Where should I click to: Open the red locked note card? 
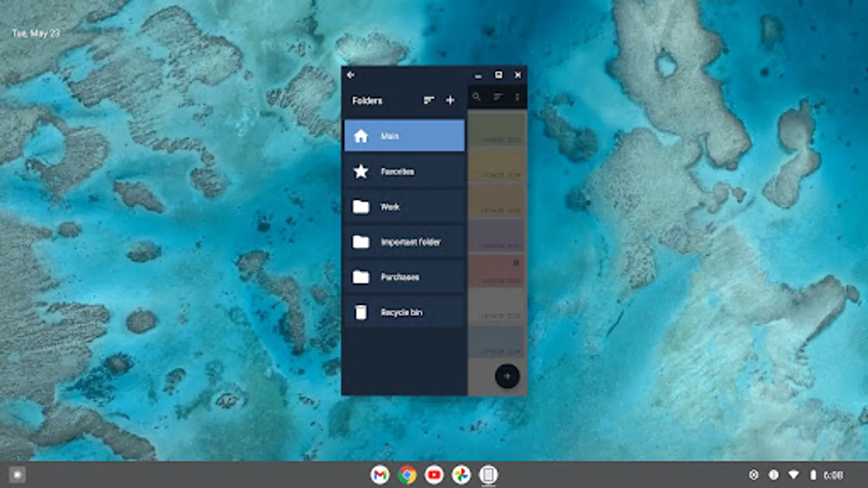[497, 270]
